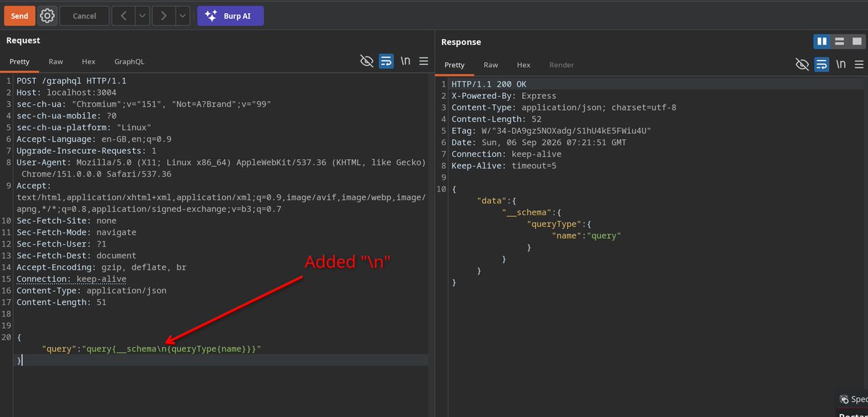Image resolution: width=868 pixels, height=417 pixels.
Task: Select side-by-side split layout icon
Action: (822, 42)
